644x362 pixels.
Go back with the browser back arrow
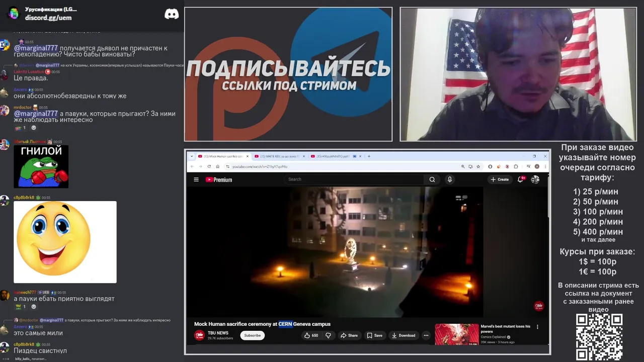click(192, 166)
